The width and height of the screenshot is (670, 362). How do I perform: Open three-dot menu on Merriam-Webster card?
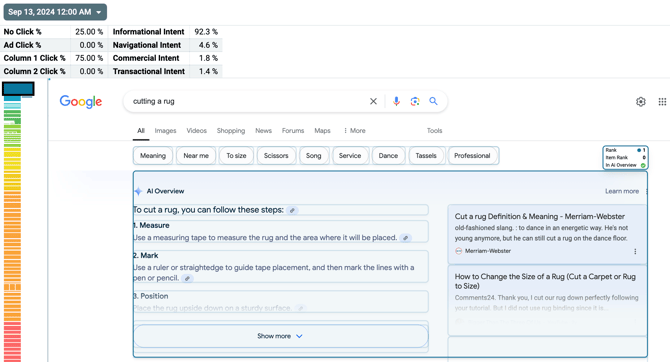635,251
